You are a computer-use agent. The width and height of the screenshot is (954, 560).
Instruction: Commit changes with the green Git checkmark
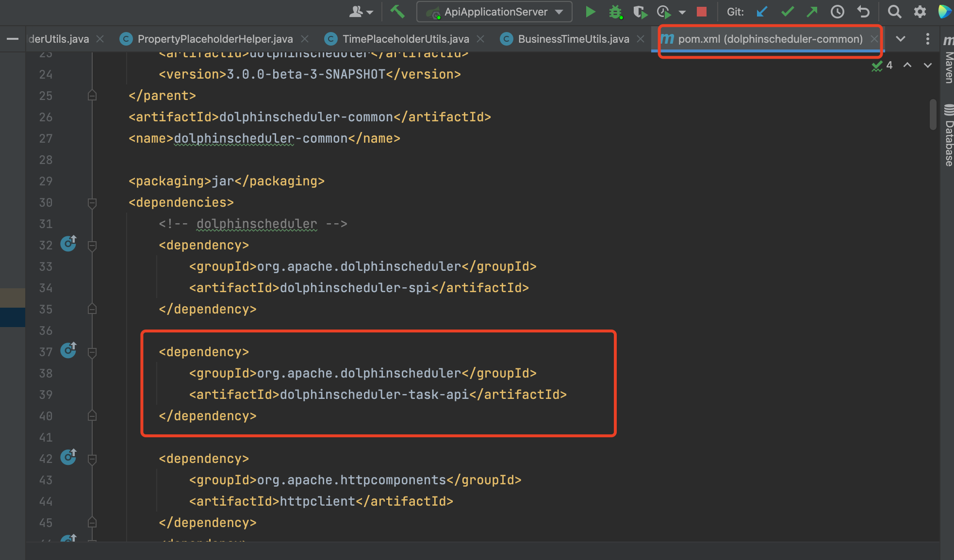click(787, 12)
